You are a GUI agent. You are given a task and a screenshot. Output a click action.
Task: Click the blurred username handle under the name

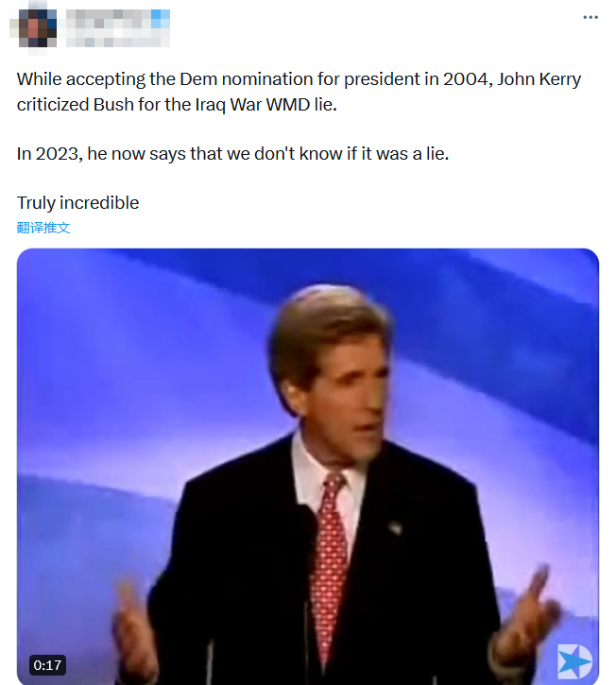tap(104, 37)
